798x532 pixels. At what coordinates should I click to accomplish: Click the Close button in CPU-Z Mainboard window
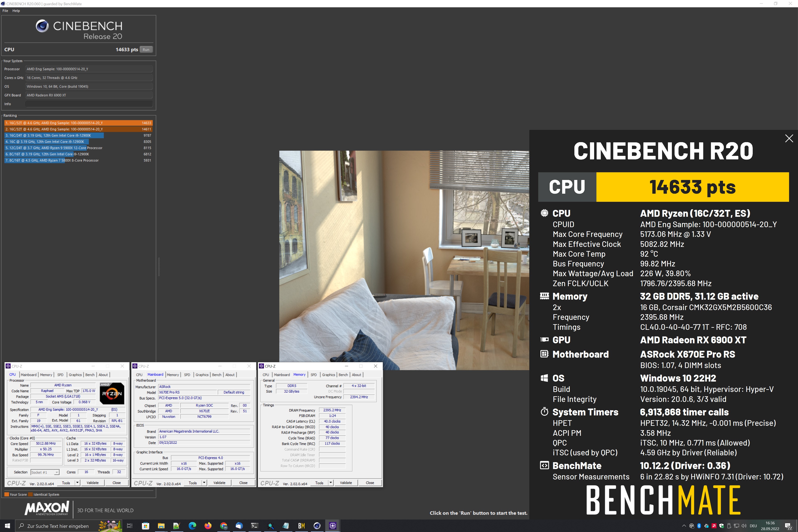243,483
